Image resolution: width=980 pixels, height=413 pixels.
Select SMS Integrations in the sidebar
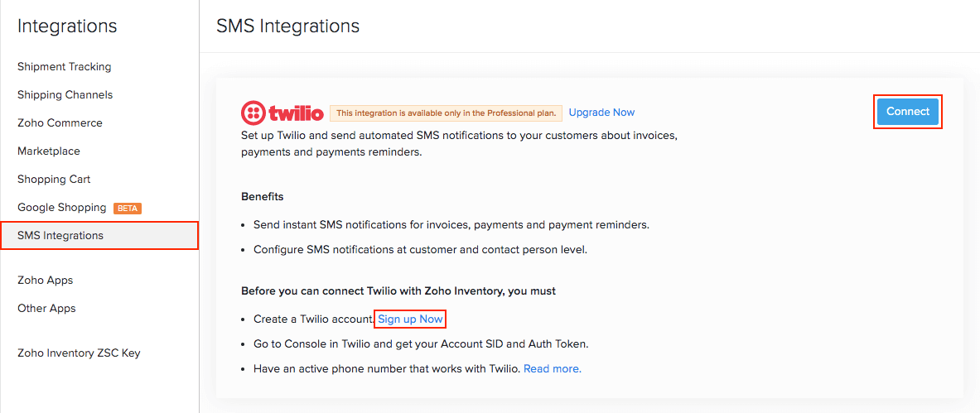pos(60,236)
